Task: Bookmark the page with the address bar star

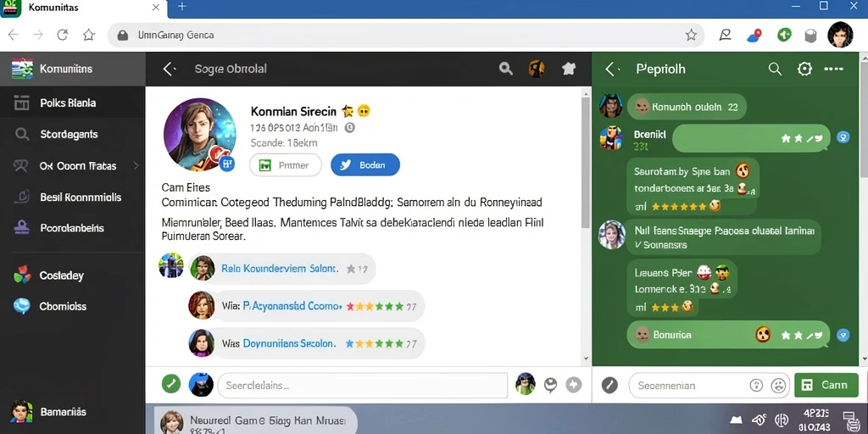Action: click(691, 35)
